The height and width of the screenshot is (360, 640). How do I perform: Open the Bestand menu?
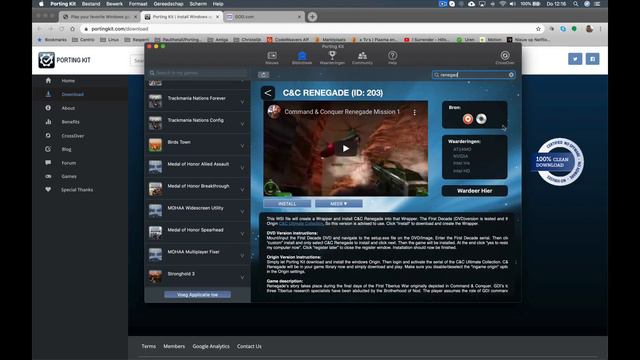[x=91, y=4]
